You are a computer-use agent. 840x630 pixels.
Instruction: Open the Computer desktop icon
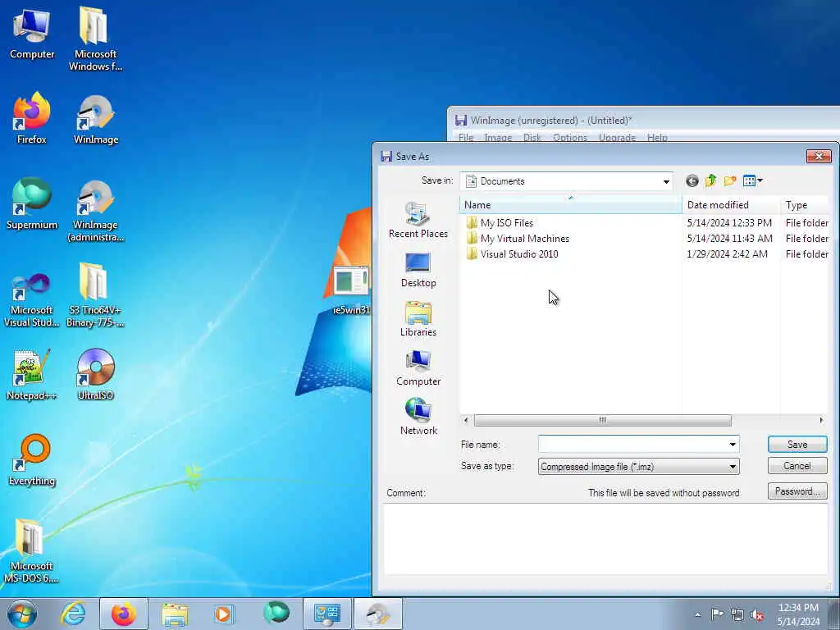32,34
